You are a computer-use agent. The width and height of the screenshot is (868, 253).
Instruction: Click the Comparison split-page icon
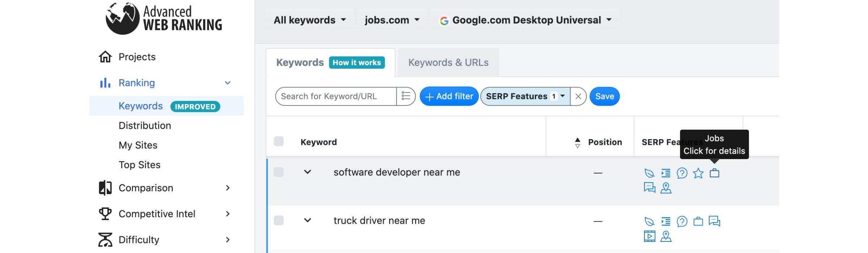(105, 188)
